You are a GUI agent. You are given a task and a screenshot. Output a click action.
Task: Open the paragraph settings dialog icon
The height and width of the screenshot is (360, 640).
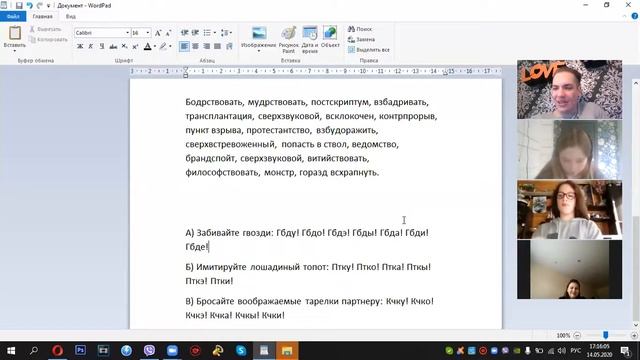click(x=229, y=47)
